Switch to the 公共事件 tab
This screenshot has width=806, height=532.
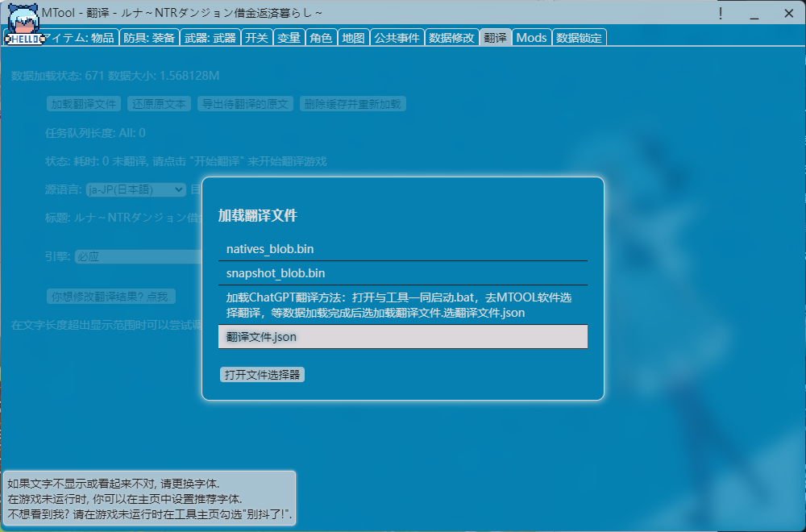(x=397, y=38)
